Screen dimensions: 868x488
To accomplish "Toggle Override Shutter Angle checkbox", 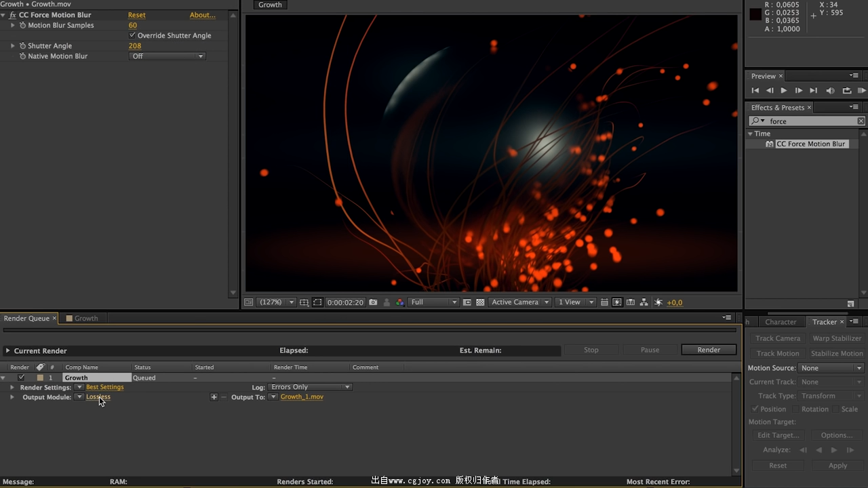I will click(132, 35).
